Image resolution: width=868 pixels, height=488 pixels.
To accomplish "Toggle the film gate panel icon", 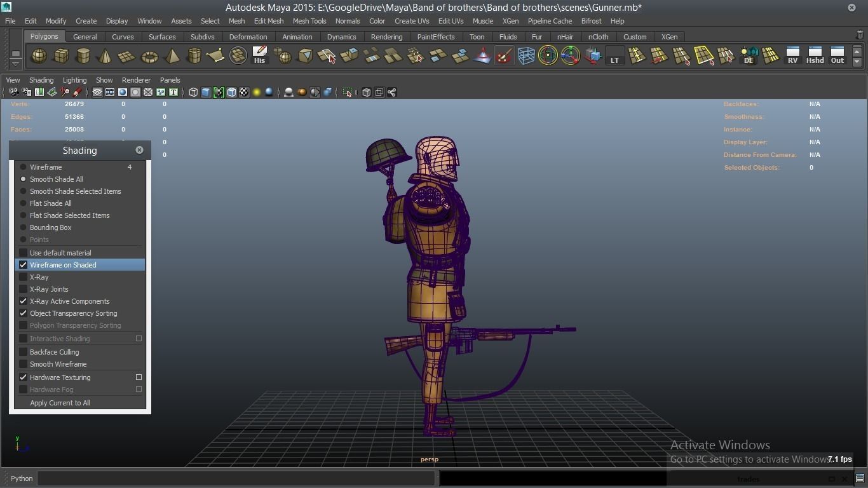I will 110,92.
